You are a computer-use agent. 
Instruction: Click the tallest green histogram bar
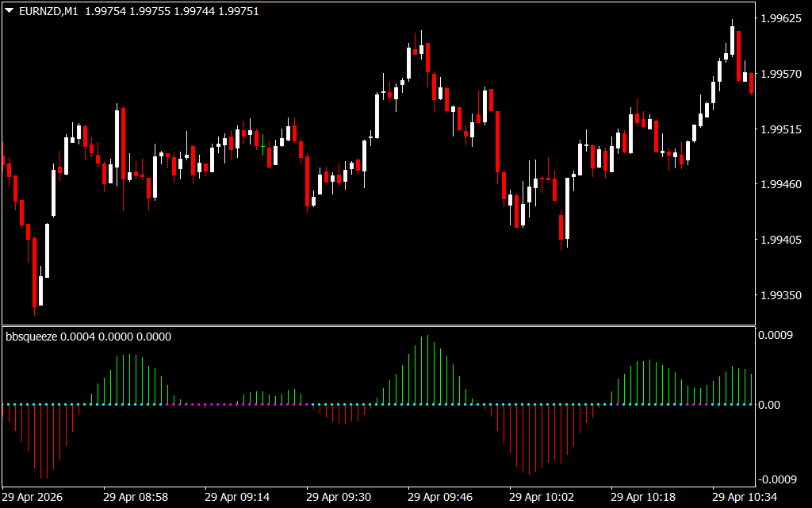tap(427, 370)
